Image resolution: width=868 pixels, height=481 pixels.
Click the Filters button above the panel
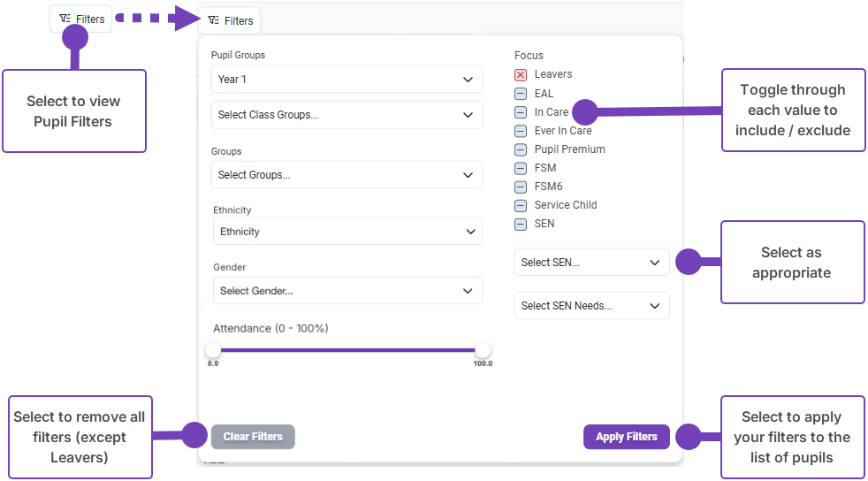[229, 20]
